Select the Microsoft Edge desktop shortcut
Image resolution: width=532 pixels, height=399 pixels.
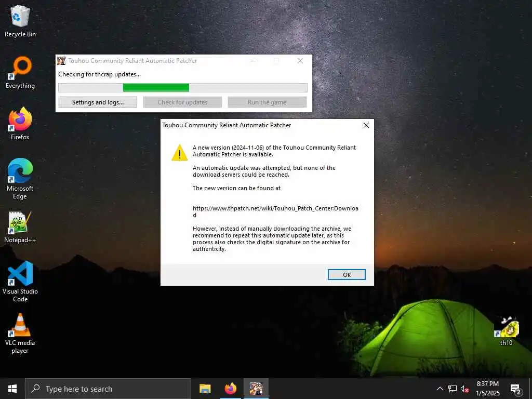click(x=20, y=179)
